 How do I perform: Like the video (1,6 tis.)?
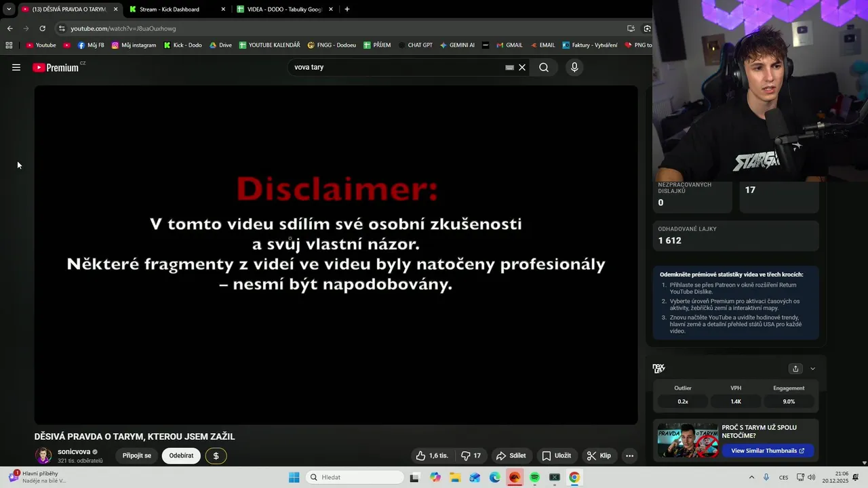[x=432, y=455]
